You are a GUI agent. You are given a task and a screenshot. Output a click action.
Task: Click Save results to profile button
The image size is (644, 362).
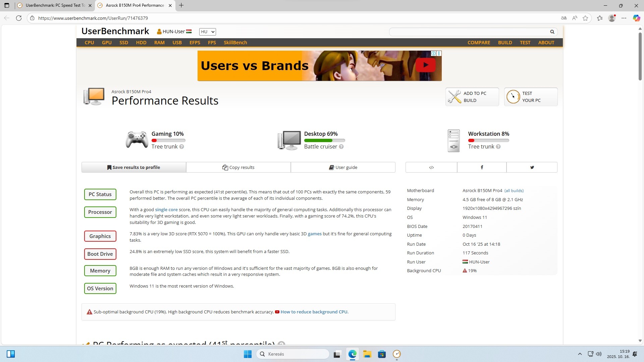tap(133, 167)
